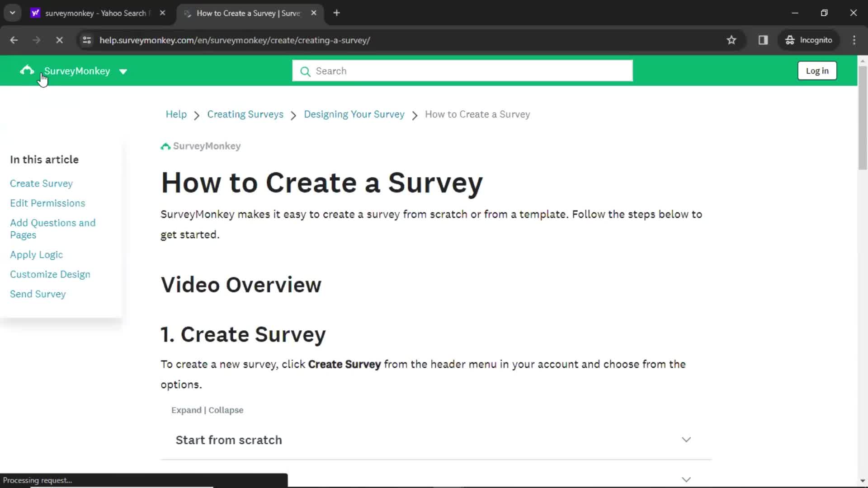
Task: Click the Yahoo favicon on first tab
Action: tap(35, 13)
